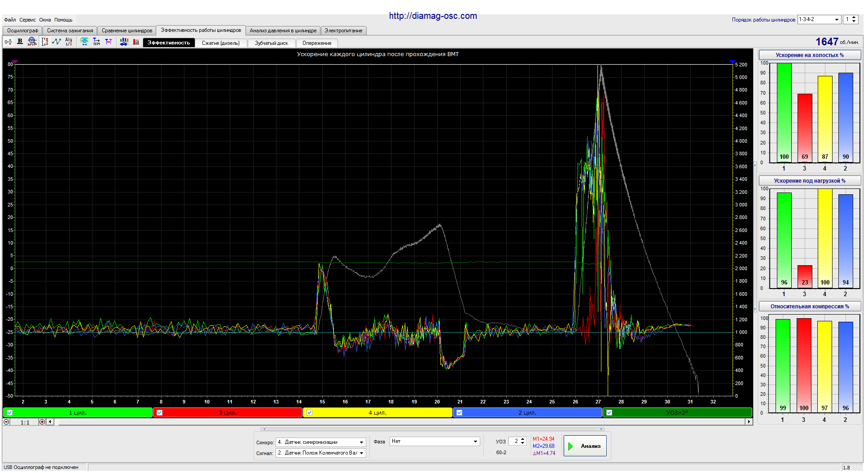Screen dimensions: 868x473
Task: Click the bold B toolbar icon
Action: [x=20, y=41]
